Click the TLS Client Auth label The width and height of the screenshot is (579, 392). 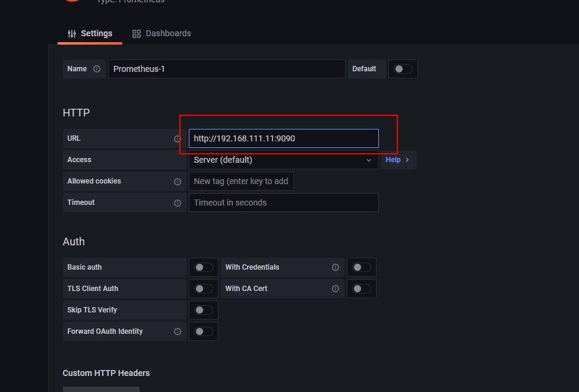tap(93, 289)
